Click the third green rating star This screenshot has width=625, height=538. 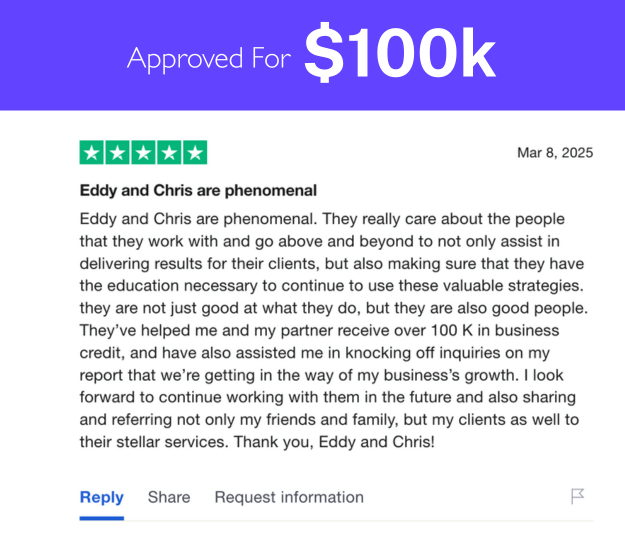point(143,152)
